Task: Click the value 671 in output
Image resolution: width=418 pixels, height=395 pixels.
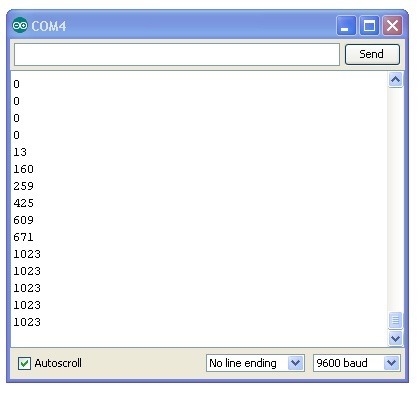Action: point(23,237)
